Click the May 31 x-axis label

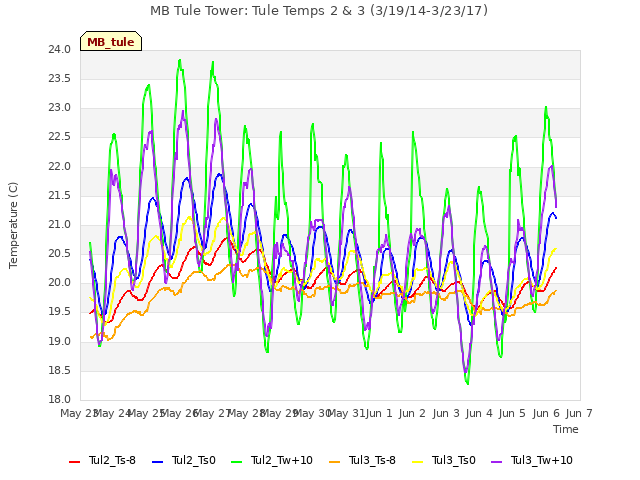pyautogui.click(x=347, y=413)
